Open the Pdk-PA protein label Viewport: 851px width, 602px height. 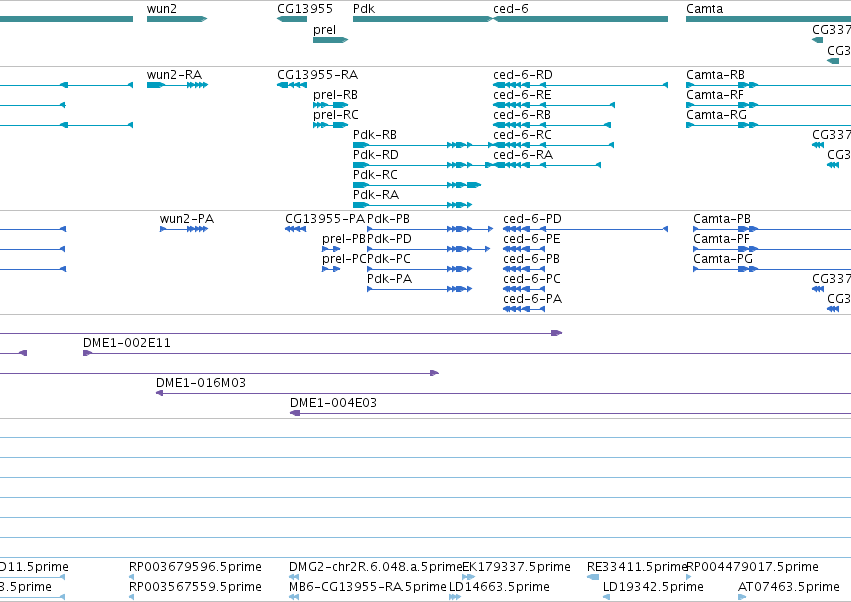point(389,279)
